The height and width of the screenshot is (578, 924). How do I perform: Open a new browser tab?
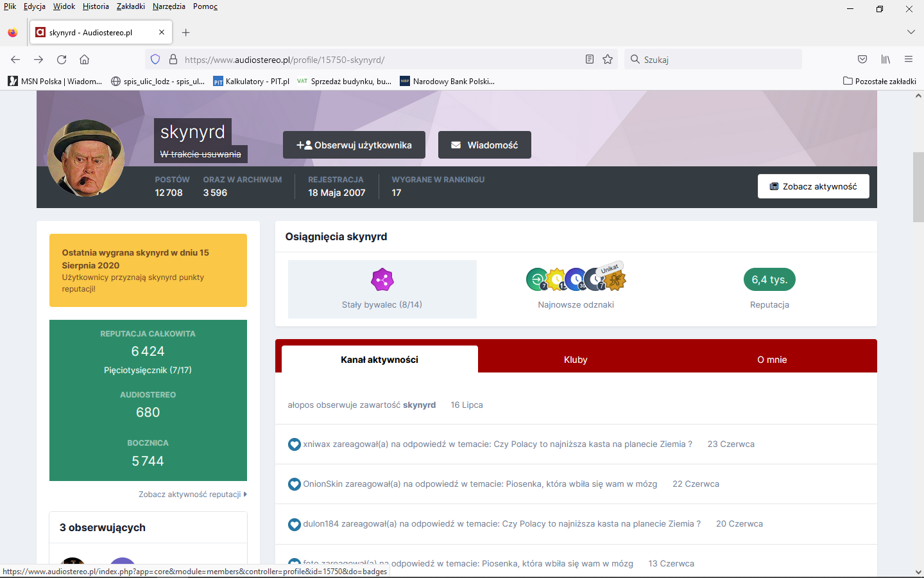pyautogui.click(x=185, y=33)
